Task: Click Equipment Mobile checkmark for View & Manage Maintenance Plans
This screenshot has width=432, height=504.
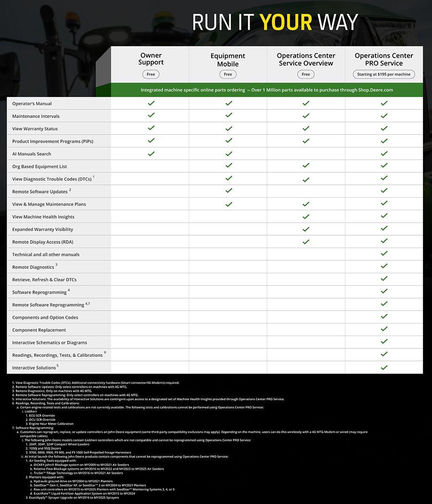Action: coord(229,204)
